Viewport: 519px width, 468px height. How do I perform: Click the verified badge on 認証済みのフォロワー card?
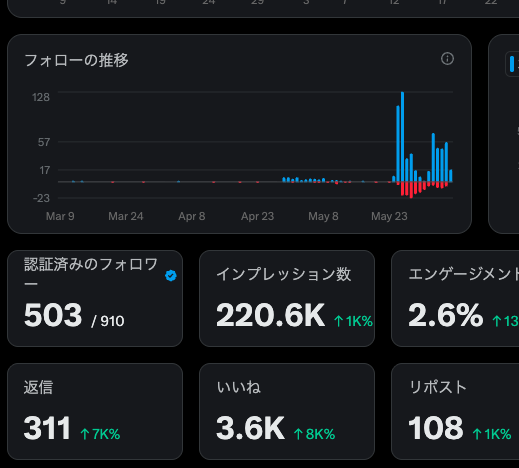[171, 276]
